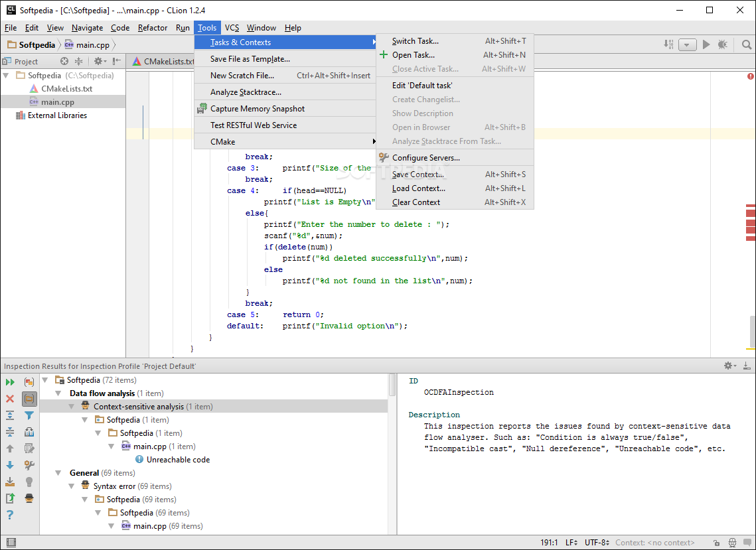The image size is (756, 550).
Task: Click the red error indicator above editor stripe
Action: (751, 76)
